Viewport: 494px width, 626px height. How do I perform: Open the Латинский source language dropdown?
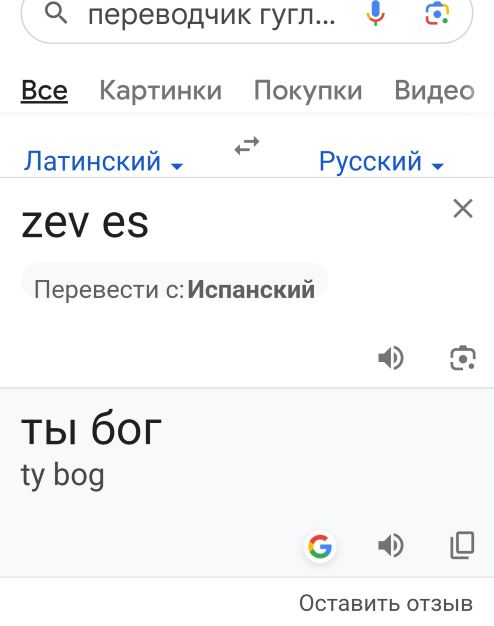click(x=103, y=161)
